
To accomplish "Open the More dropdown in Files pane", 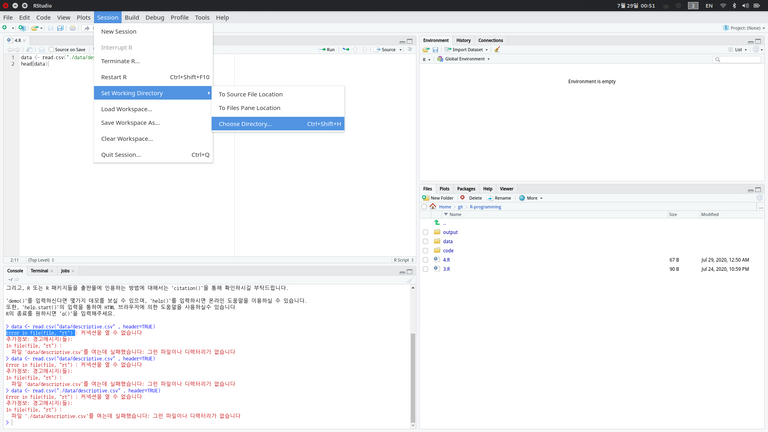I will click(x=530, y=198).
